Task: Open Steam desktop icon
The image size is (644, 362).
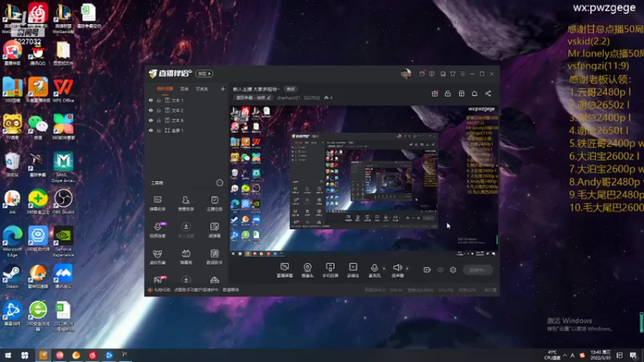Action: point(12,276)
